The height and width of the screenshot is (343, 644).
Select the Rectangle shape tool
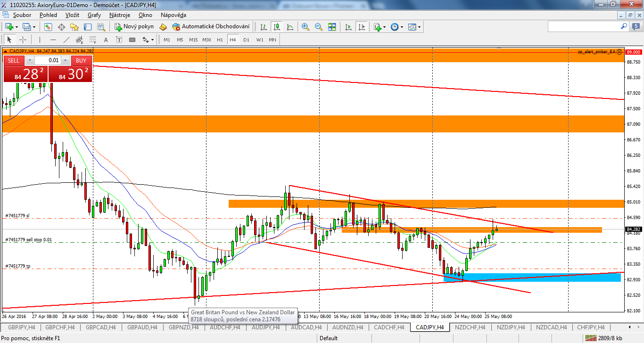[x=132, y=40]
